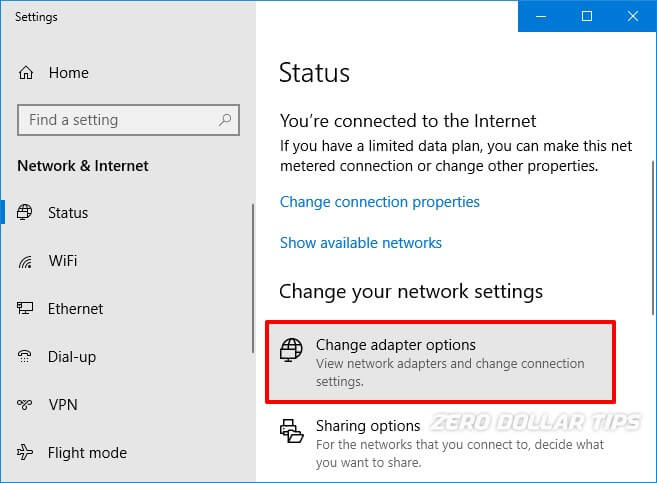Image resolution: width=657 pixels, height=483 pixels.
Task: Click the Dial-up icon
Action: (27, 357)
